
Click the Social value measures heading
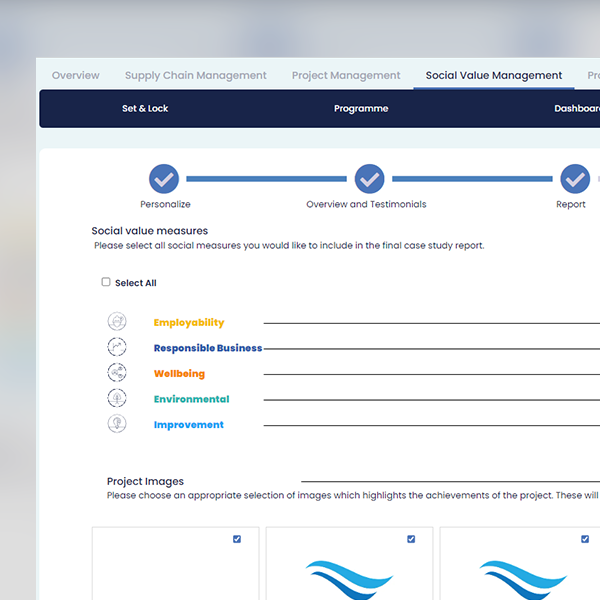point(150,231)
